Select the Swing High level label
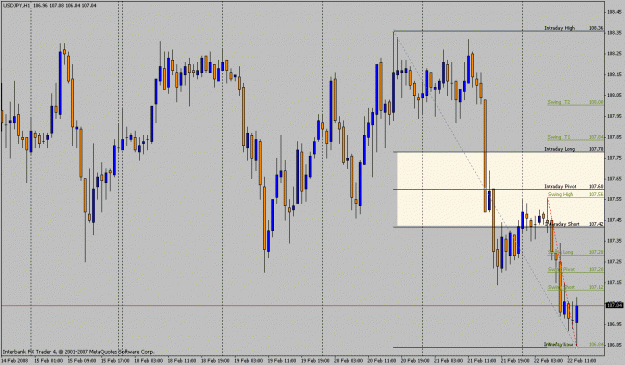 pos(560,194)
